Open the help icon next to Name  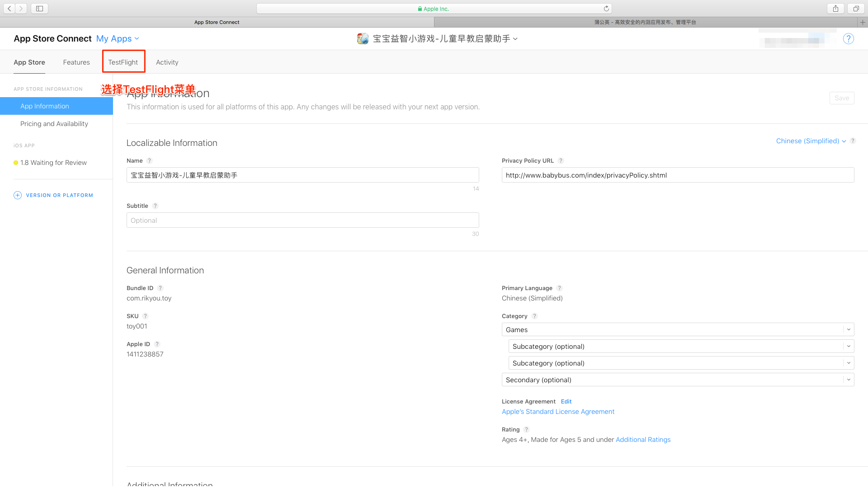tap(150, 161)
